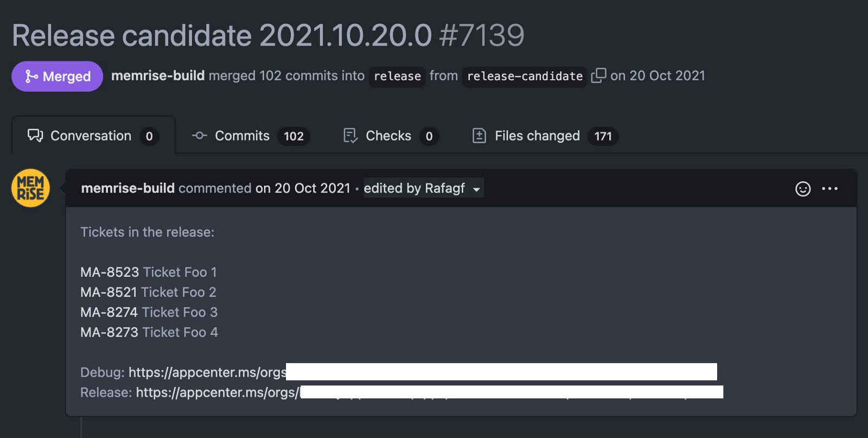Click the pull request number #7139
This screenshot has width=868, height=438.
(x=482, y=35)
